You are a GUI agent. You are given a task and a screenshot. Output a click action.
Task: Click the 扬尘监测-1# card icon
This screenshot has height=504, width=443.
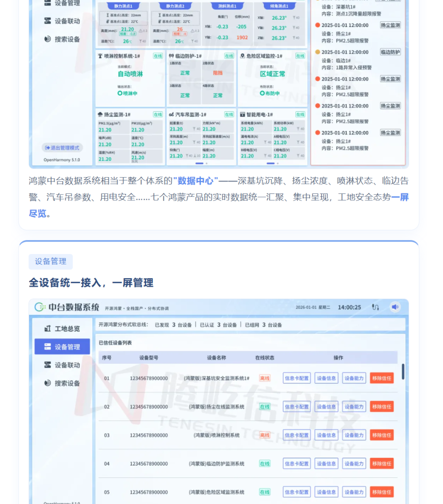(100, 114)
